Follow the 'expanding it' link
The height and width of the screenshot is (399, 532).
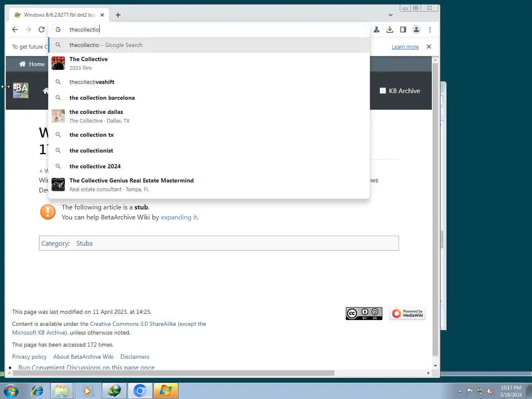point(179,217)
